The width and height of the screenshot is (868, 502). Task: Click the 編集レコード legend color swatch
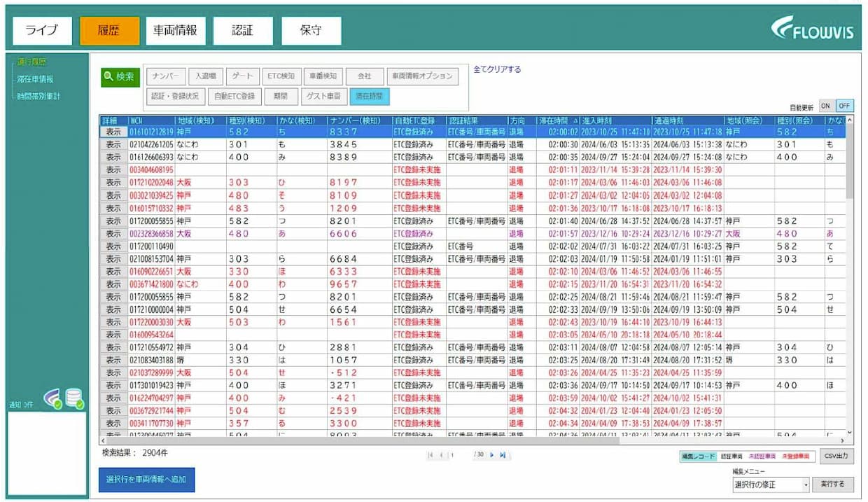(x=698, y=456)
